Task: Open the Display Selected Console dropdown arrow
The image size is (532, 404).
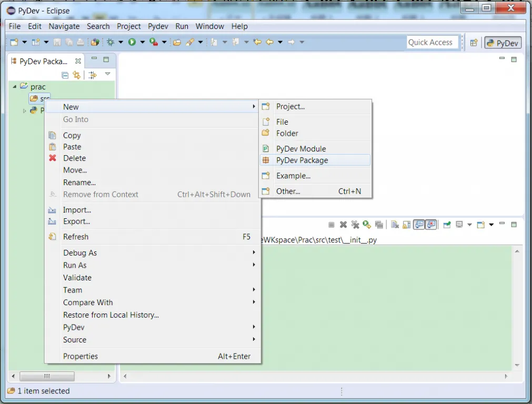Action: [469, 225]
